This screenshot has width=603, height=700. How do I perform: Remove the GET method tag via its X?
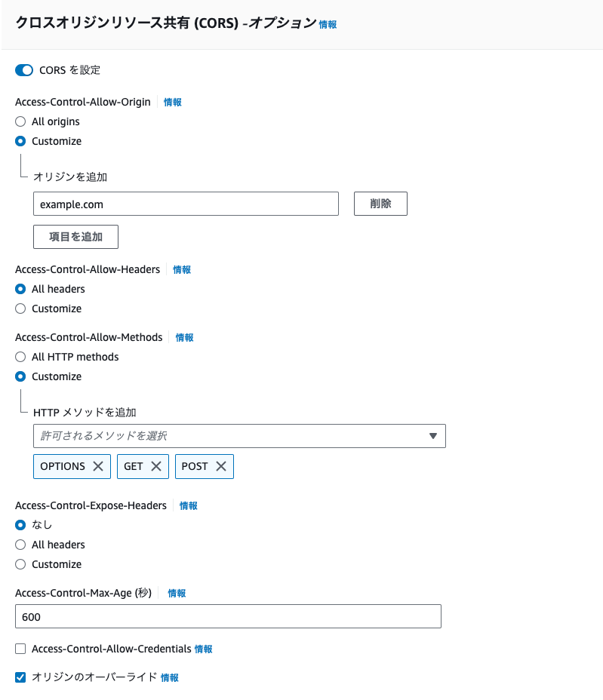[x=156, y=466]
